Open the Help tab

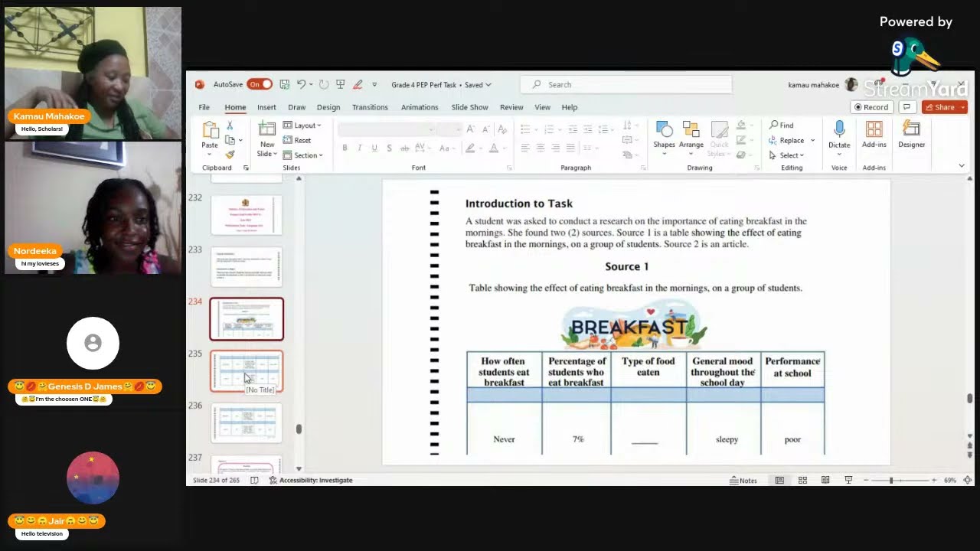pos(570,107)
